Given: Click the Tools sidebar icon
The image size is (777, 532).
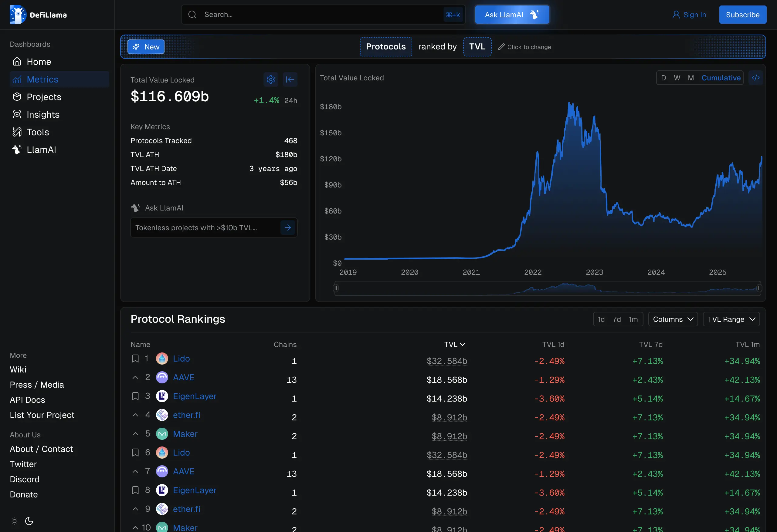Looking at the screenshot, I should (17, 132).
